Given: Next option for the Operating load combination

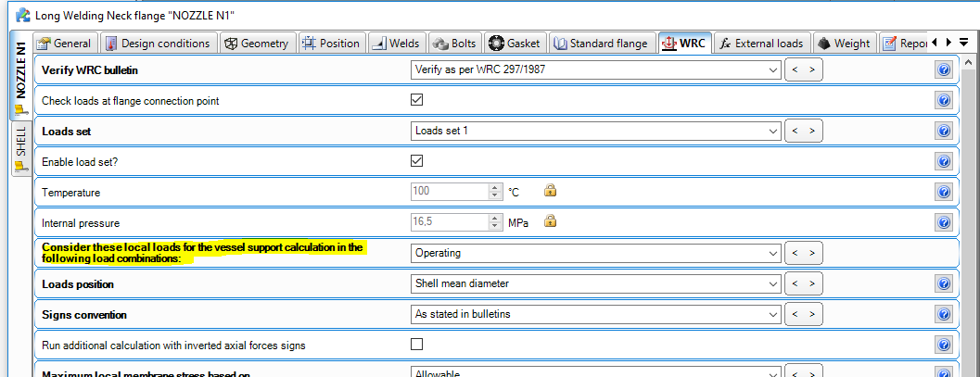Looking at the screenshot, I should click(812, 253).
